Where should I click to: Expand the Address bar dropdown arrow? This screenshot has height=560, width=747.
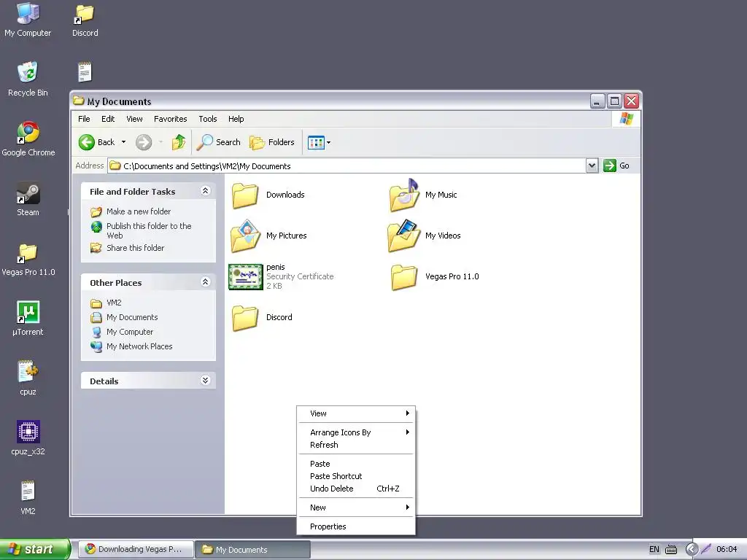pos(592,166)
